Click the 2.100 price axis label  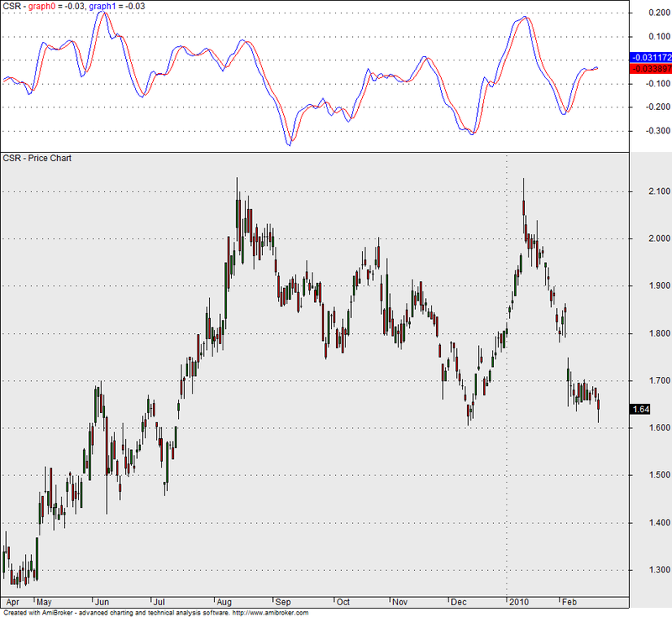pyautogui.click(x=659, y=191)
